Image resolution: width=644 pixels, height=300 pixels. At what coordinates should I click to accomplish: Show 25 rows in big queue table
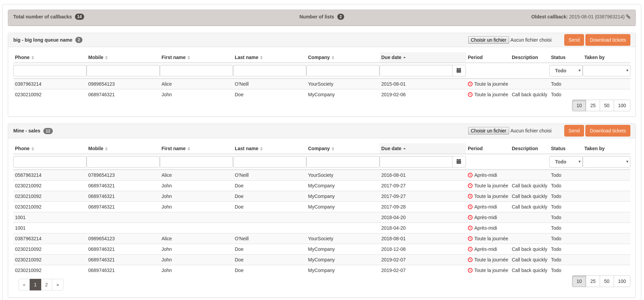(593, 105)
